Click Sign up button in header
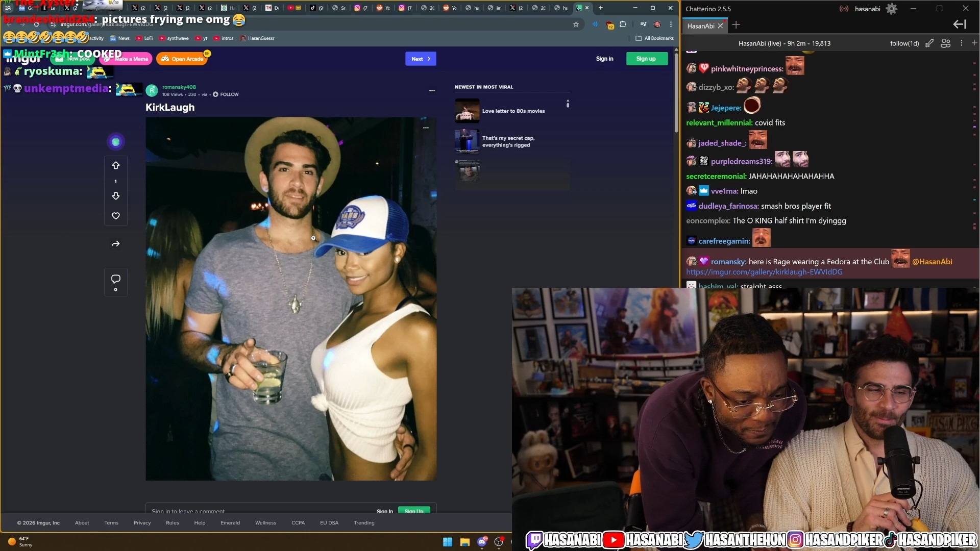 [x=646, y=59]
